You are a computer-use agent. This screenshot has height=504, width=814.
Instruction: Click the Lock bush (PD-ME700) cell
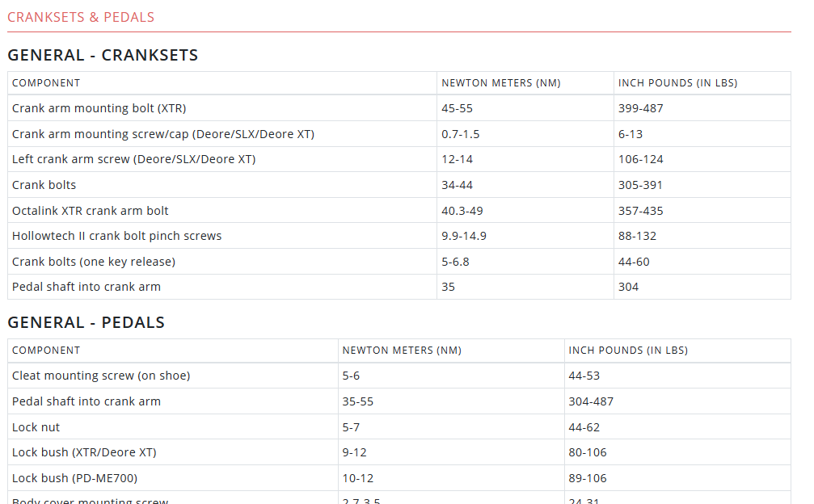[x=74, y=478]
